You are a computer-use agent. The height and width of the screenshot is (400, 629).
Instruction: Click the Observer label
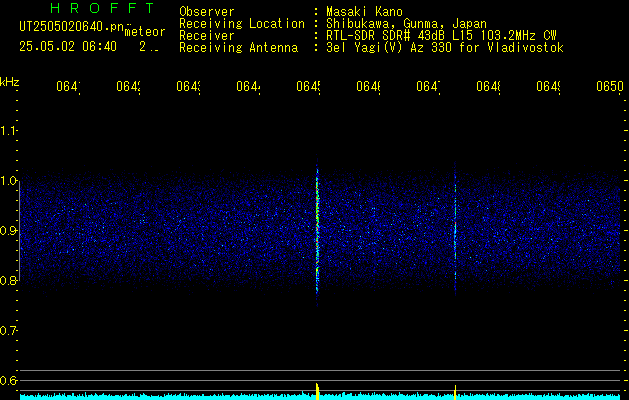pos(207,12)
